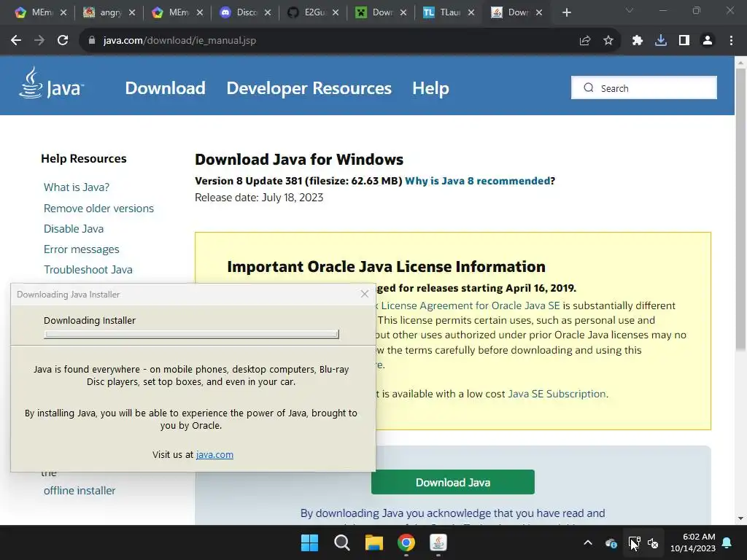747x560 pixels.
Task: Open License Agreement for Oracle Java SE link
Action: click(471, 306)
